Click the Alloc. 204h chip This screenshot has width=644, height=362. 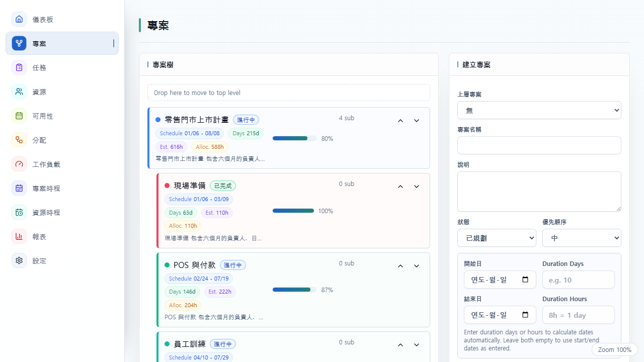(183, 305)
